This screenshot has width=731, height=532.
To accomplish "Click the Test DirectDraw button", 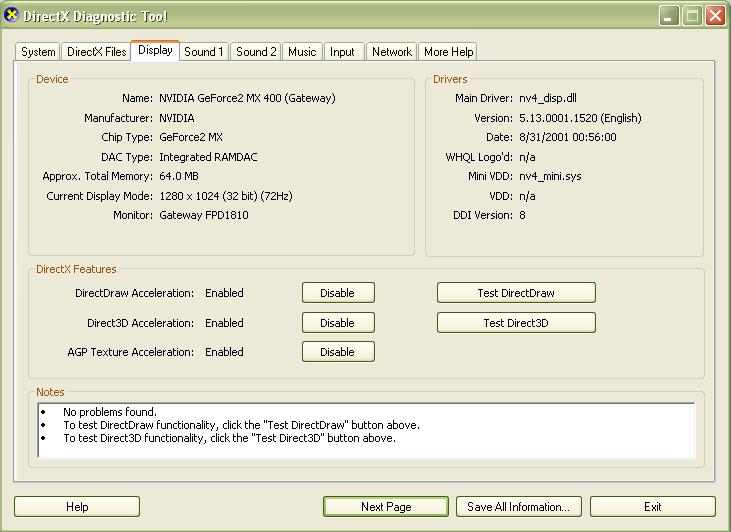I will pos(516,293).
